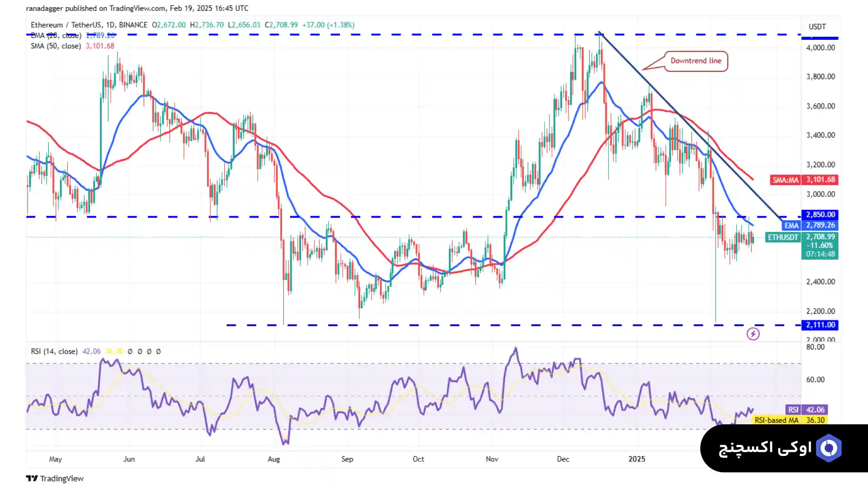The image size is (868, 489).
Task: Click the TradingView logo at bottom left
Action: [x=55, y=478]
